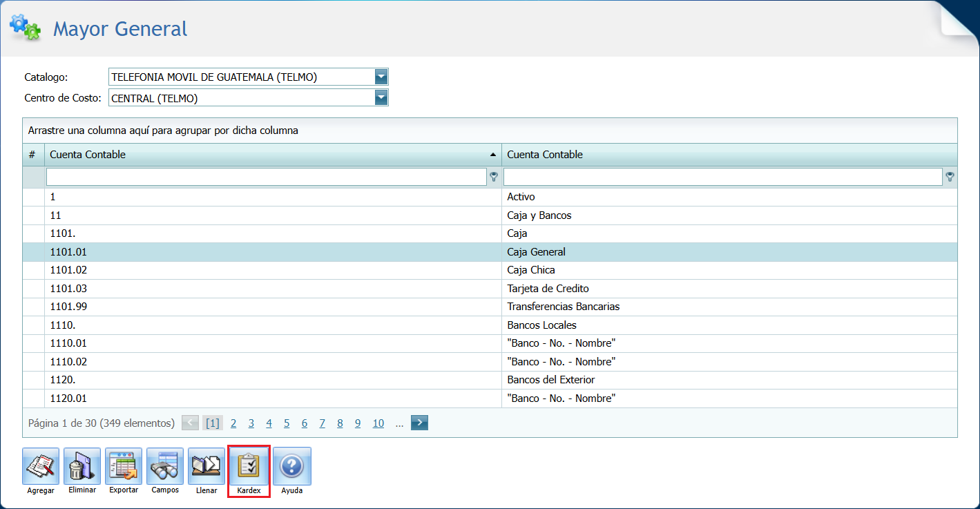This screenshot has width=980, height=509.
Task: Expand the Catalogo dropdown
Action: [381, 77]
